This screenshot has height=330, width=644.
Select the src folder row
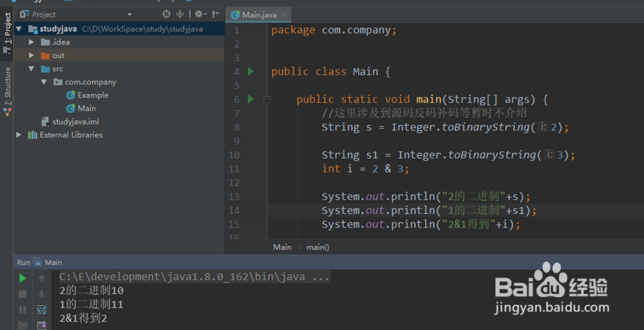coord(119,68)
